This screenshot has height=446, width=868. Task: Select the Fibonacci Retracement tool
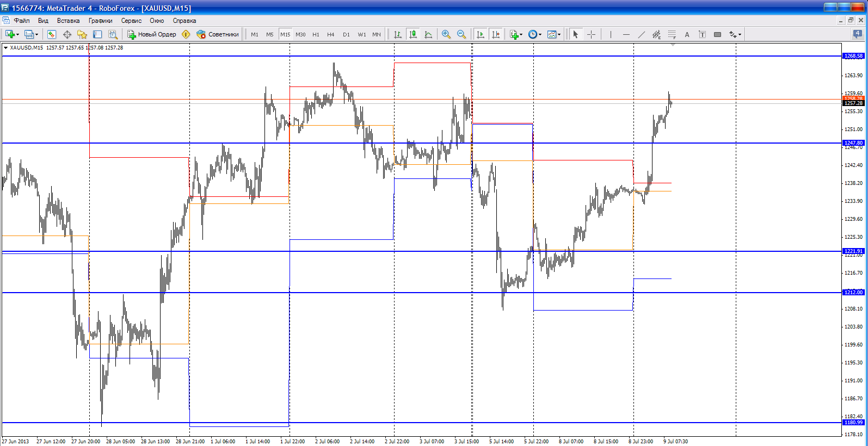tap(672, 34)
